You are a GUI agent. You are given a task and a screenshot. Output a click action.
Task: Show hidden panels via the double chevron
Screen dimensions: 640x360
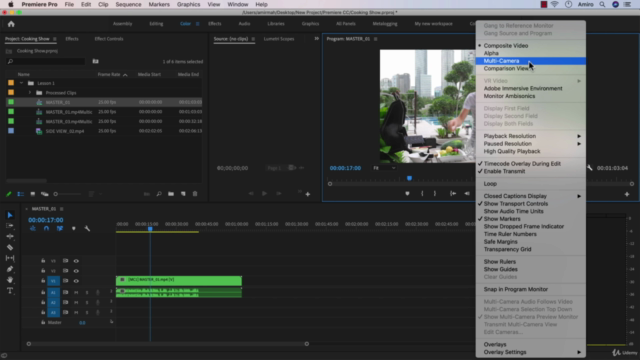pyautogui.click(x=316, y=39)
